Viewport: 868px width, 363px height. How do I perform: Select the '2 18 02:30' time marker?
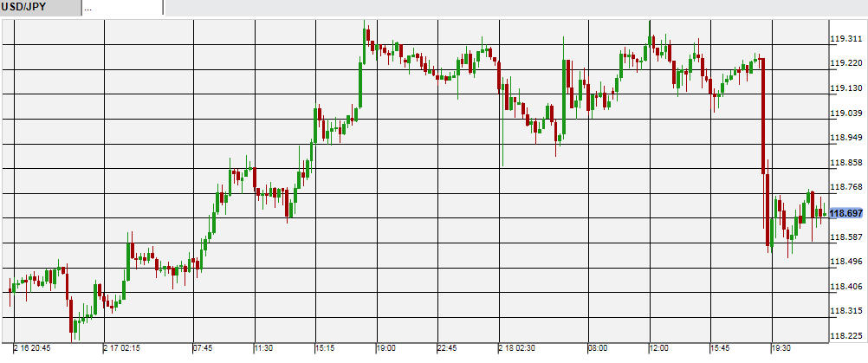[x=519, y=348]
